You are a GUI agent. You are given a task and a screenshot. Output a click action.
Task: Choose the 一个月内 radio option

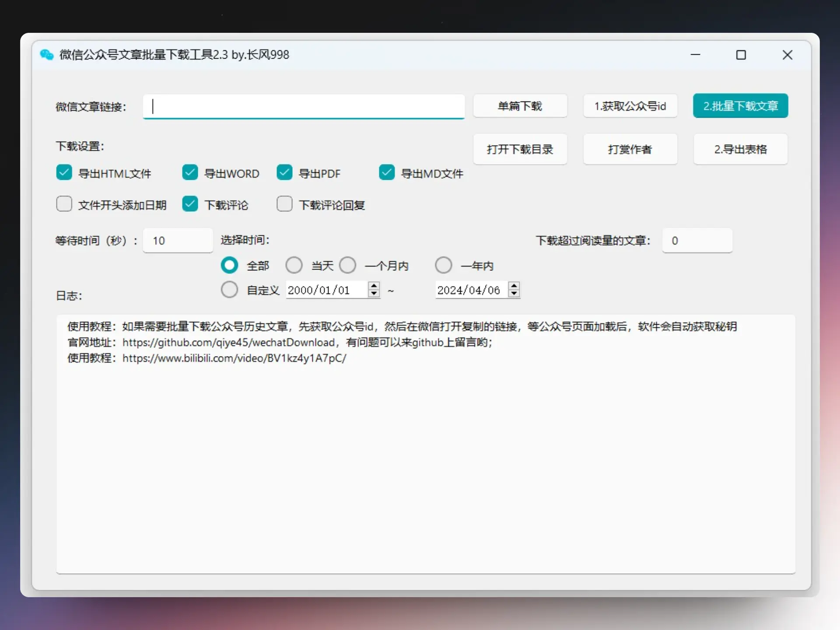[x=348, y=265]
